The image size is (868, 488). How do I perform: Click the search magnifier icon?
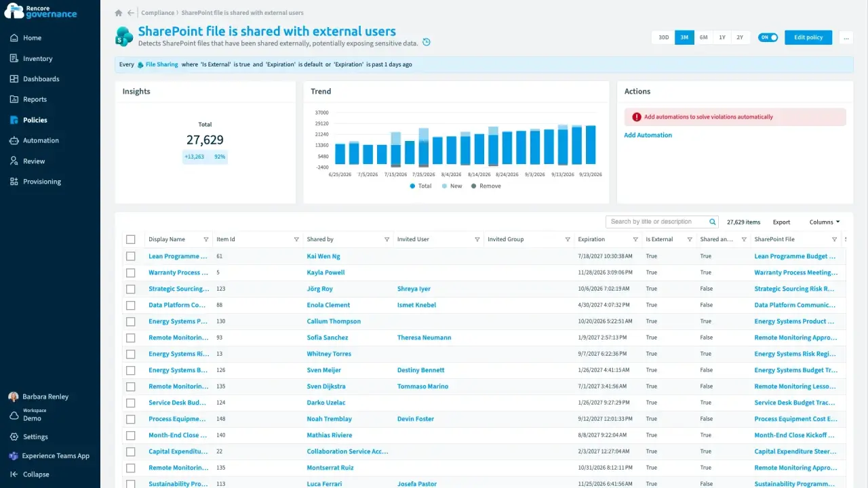click(713, 222)
